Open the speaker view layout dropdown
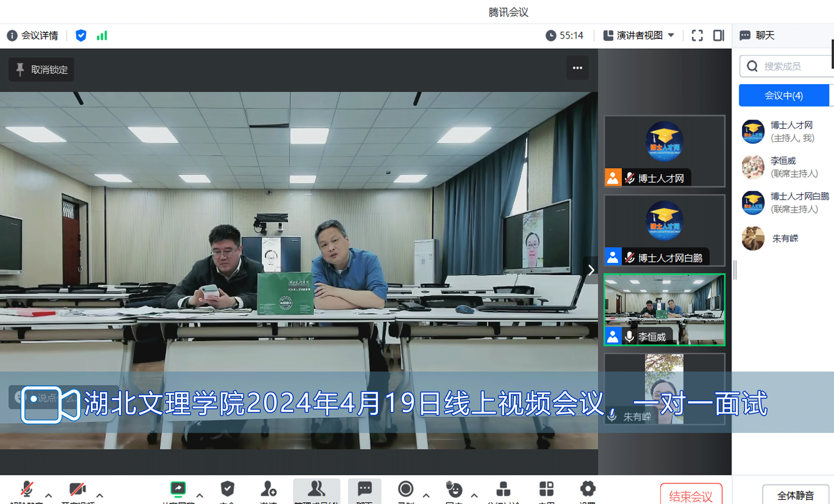The width and height of the screenshot is (834, 504). pyautogui.click(x=639, y=35)
